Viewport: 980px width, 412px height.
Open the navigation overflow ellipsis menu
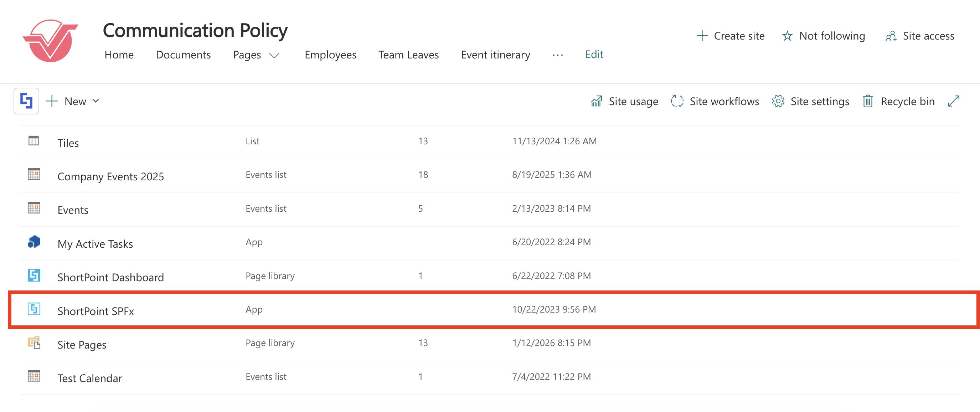(x=557, y=55)
